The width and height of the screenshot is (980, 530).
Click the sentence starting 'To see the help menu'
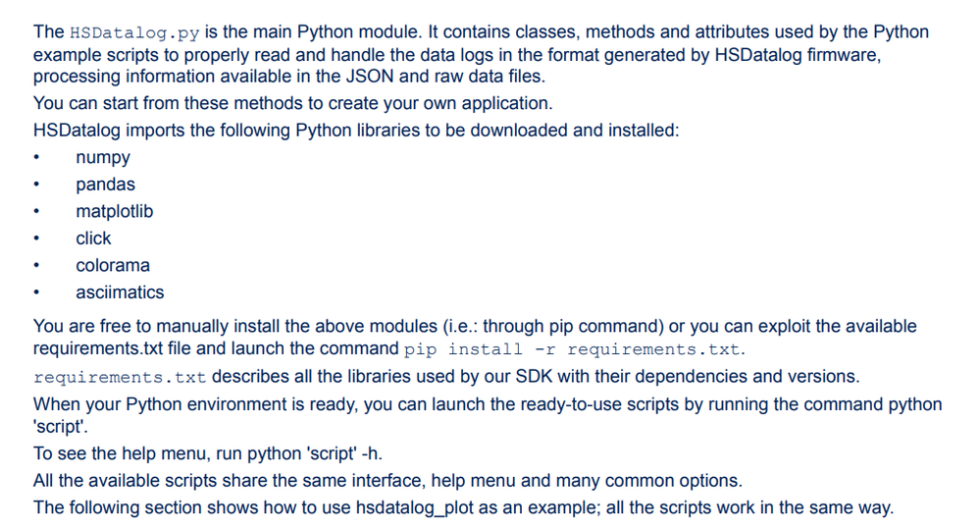click(x=208, y=453)
